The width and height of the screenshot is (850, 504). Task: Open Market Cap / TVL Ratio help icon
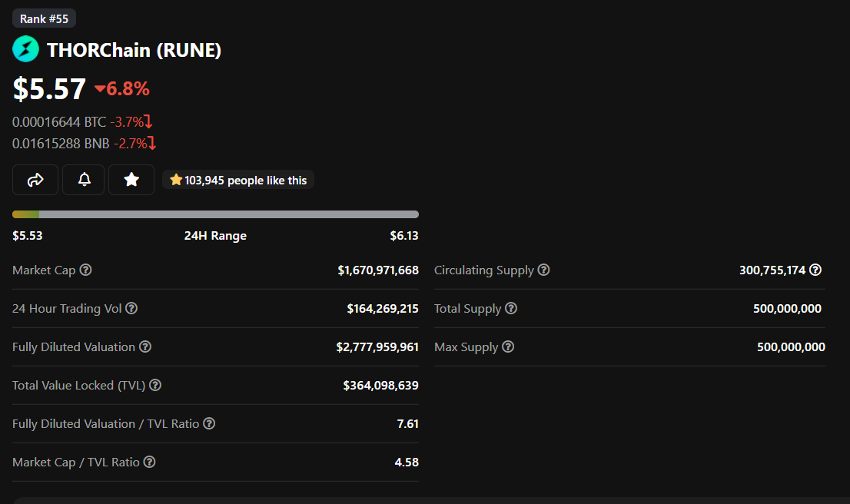149,463
